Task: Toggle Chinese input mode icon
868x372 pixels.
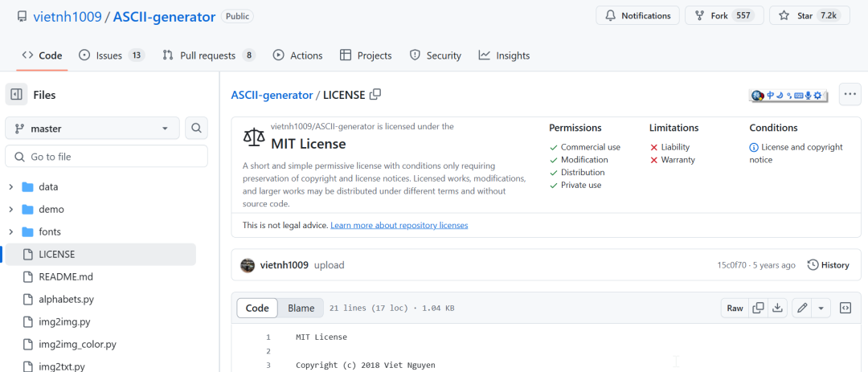Action: 770,96
